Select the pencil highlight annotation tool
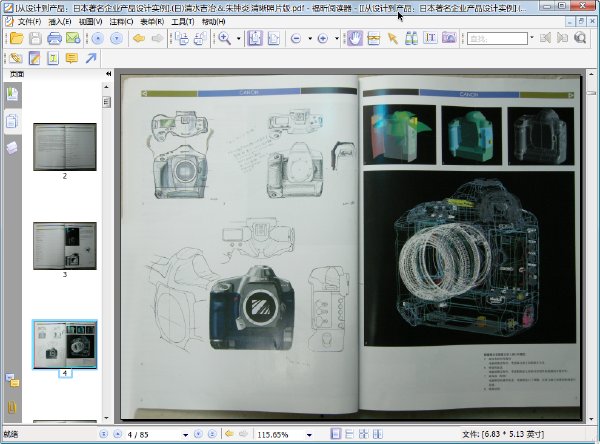600x444 pixels. click(x=16, y=58)
